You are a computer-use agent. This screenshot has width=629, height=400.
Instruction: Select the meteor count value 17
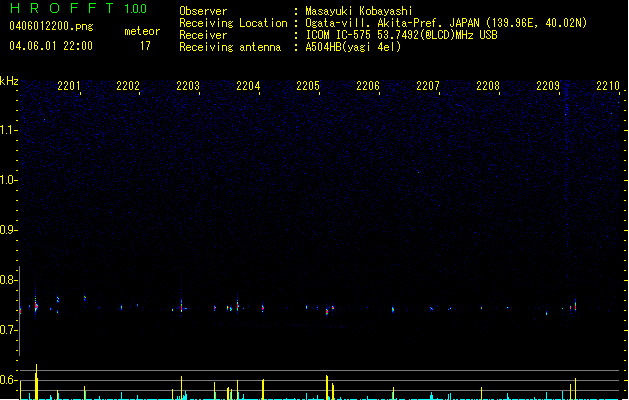pos(145,46)
